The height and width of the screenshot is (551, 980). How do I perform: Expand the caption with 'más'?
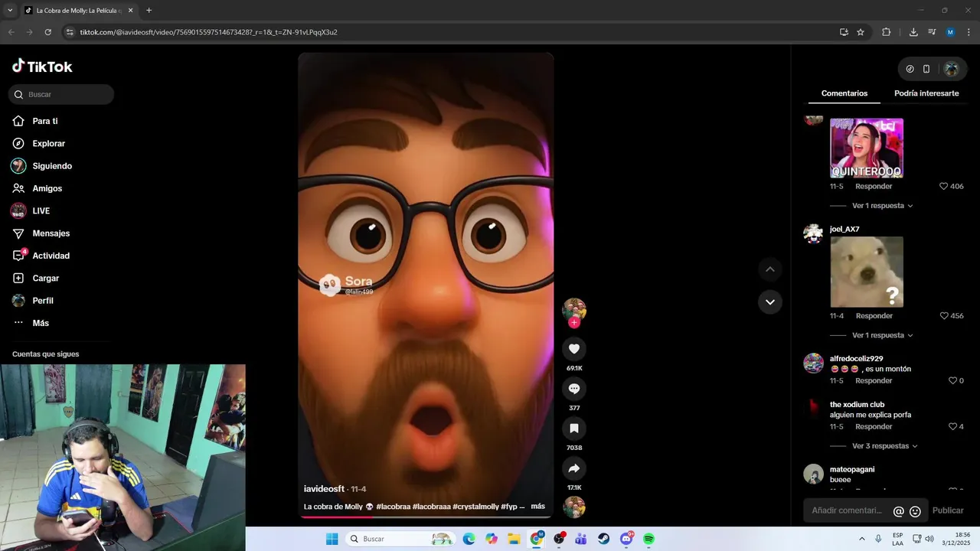537,507
